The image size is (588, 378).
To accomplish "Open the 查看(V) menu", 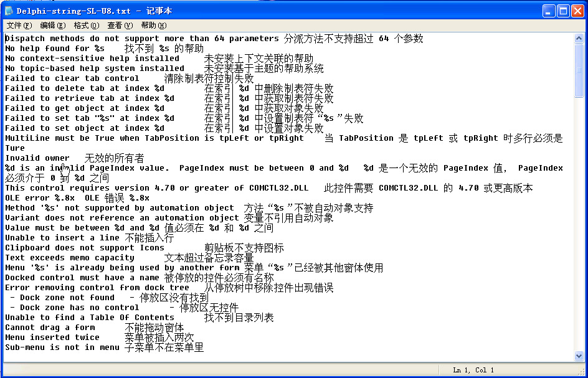I will tap(120, 26).
